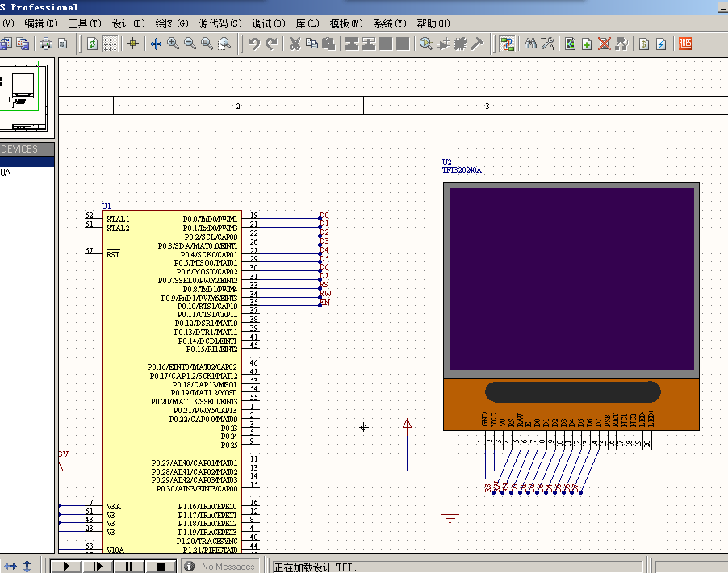This screenshot has width=728, height=573.
Task: Open the 调试(B) menu
Action: pyautogui.click(x=268, y=23)
